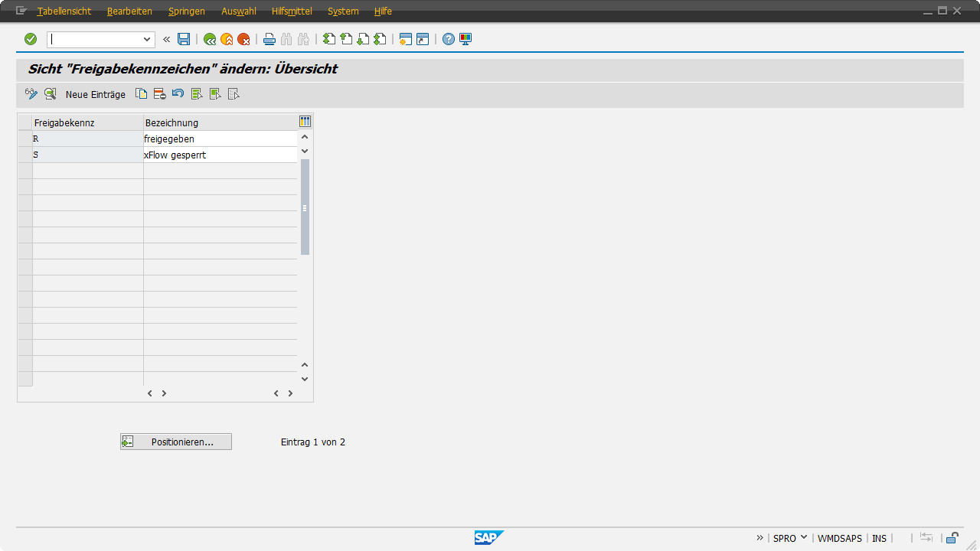Screen dimensions: 980x551
Task: Open table column settings icon
Action: click(x=305, y=122)
